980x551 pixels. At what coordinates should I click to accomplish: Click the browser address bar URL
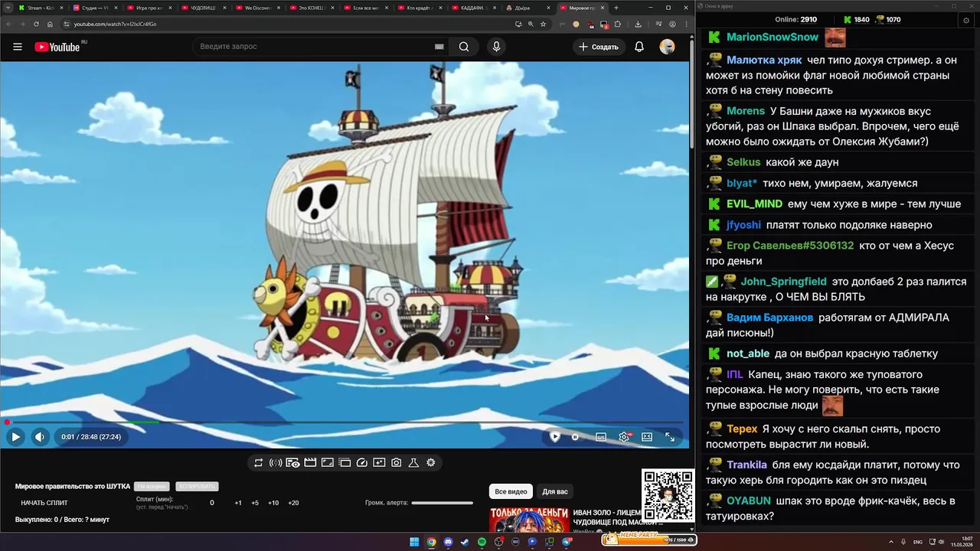[x=115, y=24]
